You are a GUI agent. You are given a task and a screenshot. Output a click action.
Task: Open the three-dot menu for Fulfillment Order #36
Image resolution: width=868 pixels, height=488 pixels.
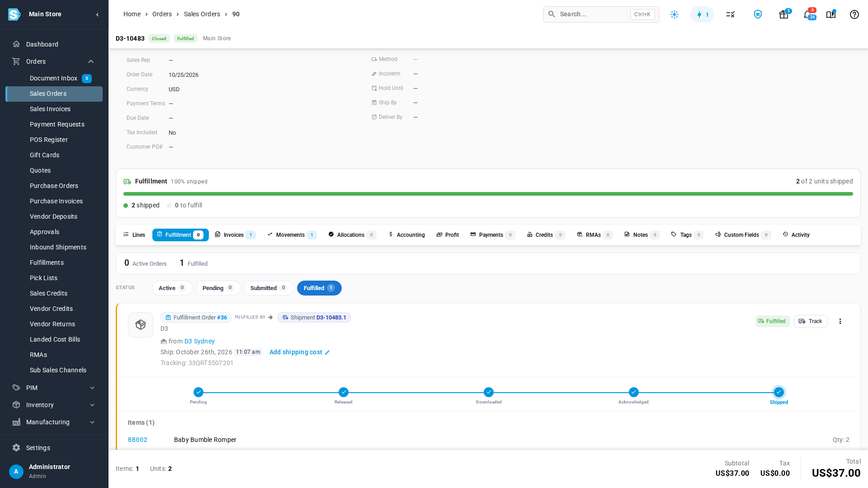840,321
